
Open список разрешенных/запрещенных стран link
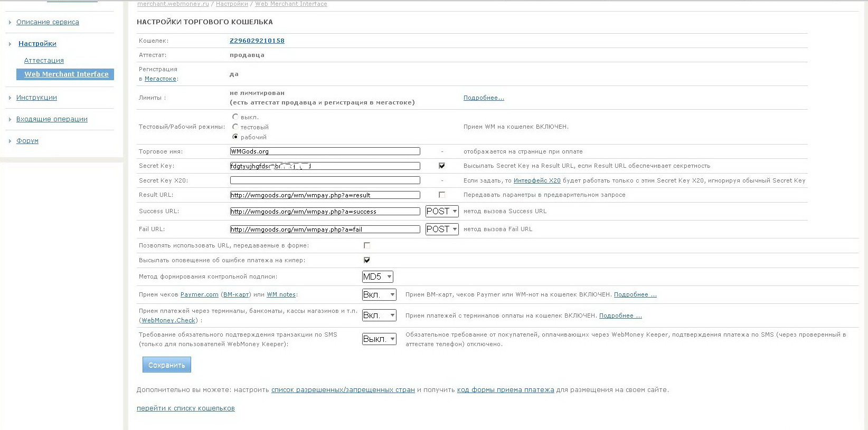[x=343, y=390]
